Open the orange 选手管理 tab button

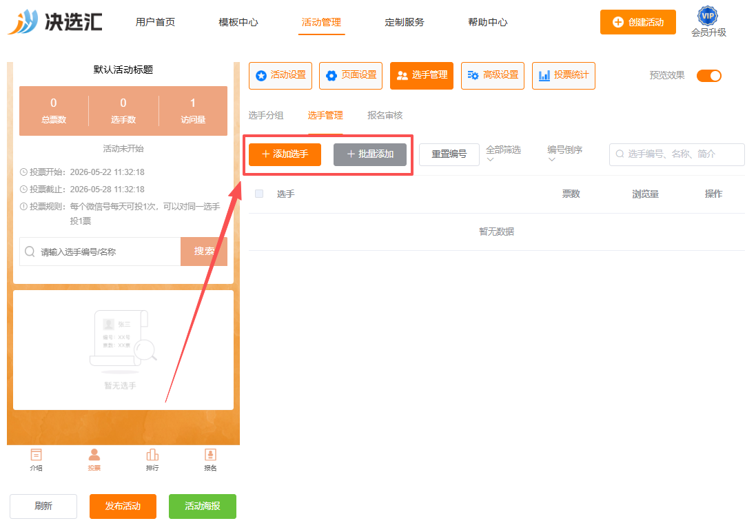421,76
